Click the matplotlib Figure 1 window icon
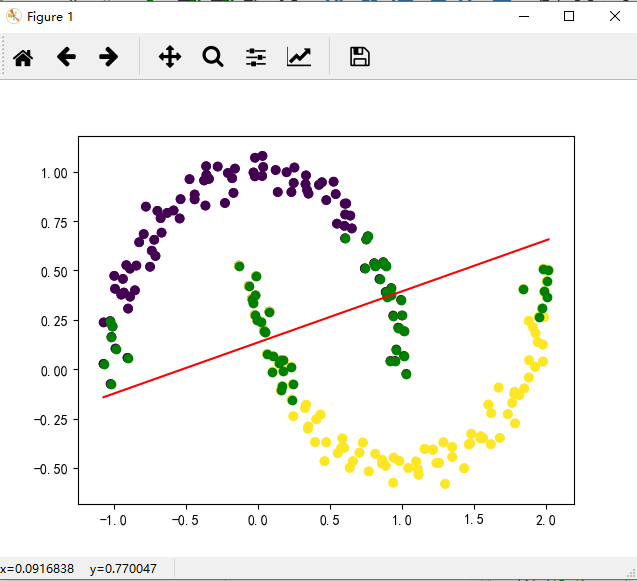This screenshot has height=581, width=637. point(13,16)
